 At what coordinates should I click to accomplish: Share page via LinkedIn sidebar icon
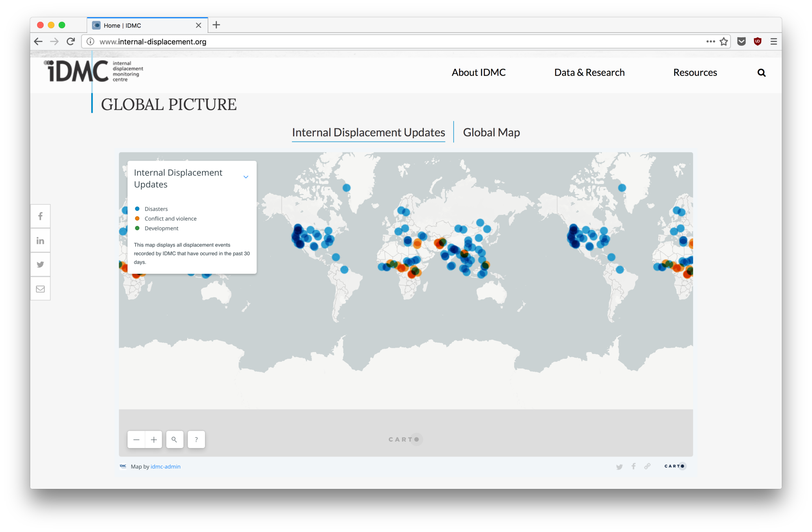(40, 241)
